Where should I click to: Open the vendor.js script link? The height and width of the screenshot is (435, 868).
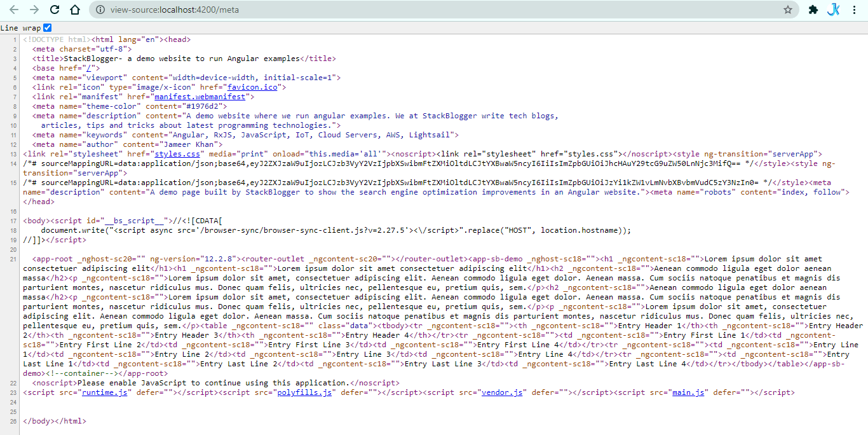pyautogui.click(x=502, y=392)
